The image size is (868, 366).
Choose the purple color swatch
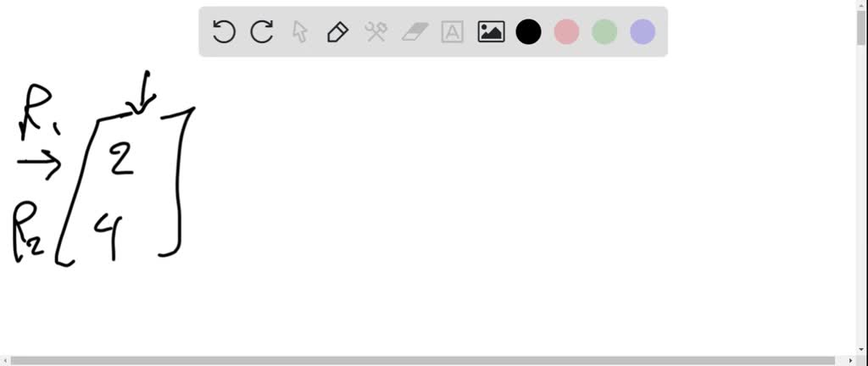click(643, 32)
